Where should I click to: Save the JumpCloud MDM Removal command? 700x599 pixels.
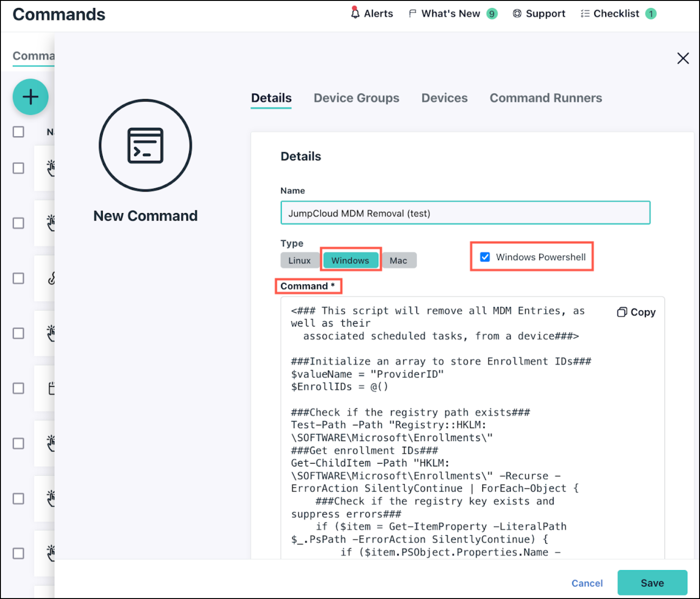coord(652,583)
